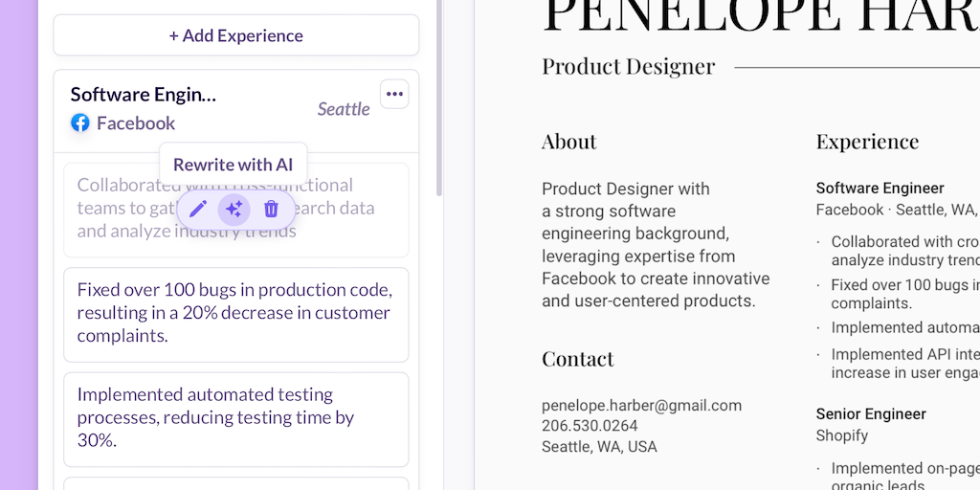Select the Contact heading in the resume

coord(578,359)
